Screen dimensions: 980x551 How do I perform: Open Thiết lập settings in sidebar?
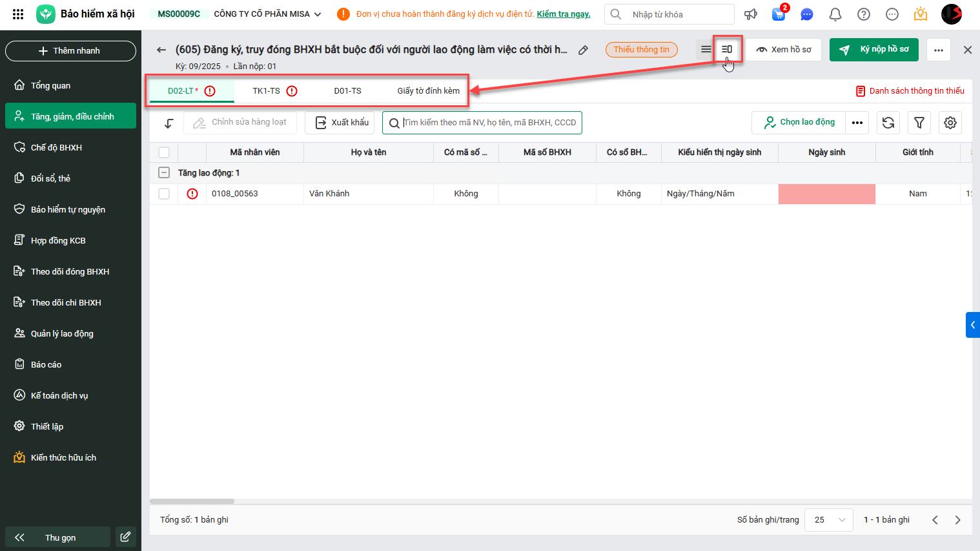coord(70,426)
